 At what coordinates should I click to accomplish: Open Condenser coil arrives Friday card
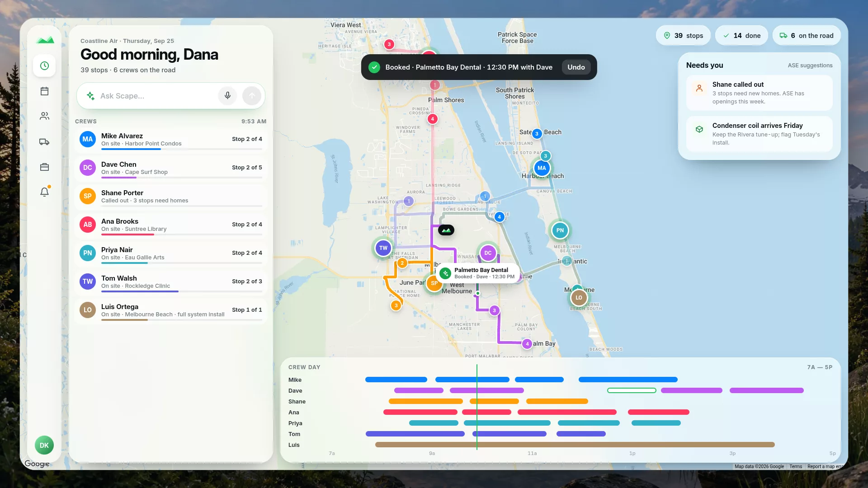759,134
